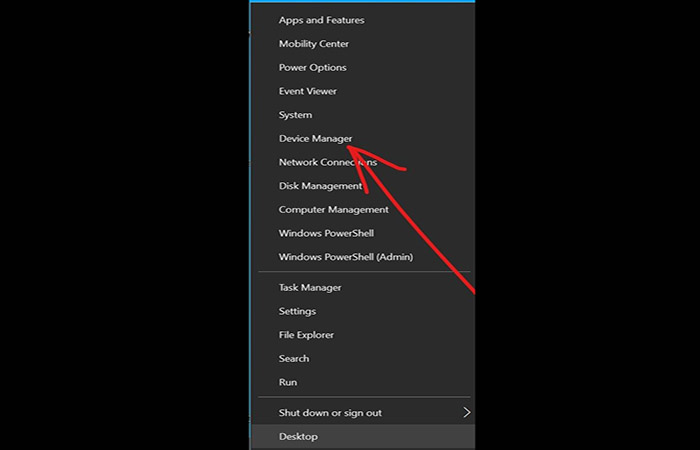The height and width of the screenshot is (450, 700).
Task: Open Task Manager
Action: pos(362,288)
